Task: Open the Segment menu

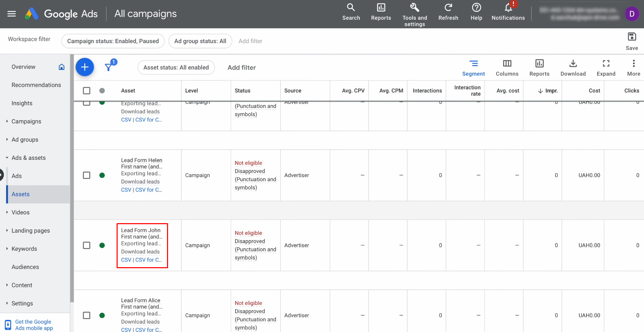Action: (x=473, y=68)
